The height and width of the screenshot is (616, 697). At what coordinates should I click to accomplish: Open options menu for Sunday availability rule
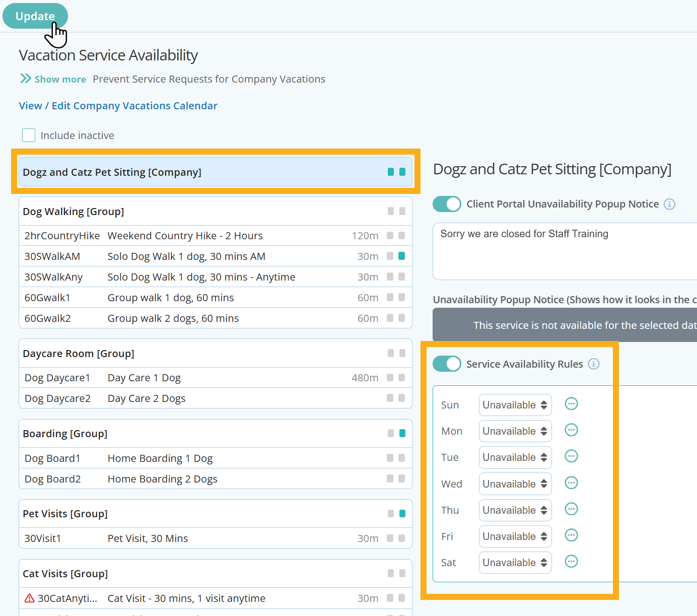point(571,403)
